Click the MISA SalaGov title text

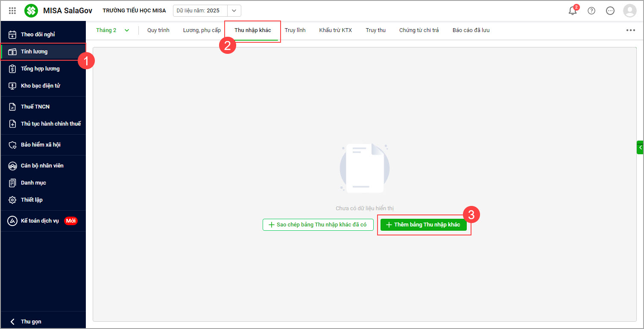tap(67, 11)
